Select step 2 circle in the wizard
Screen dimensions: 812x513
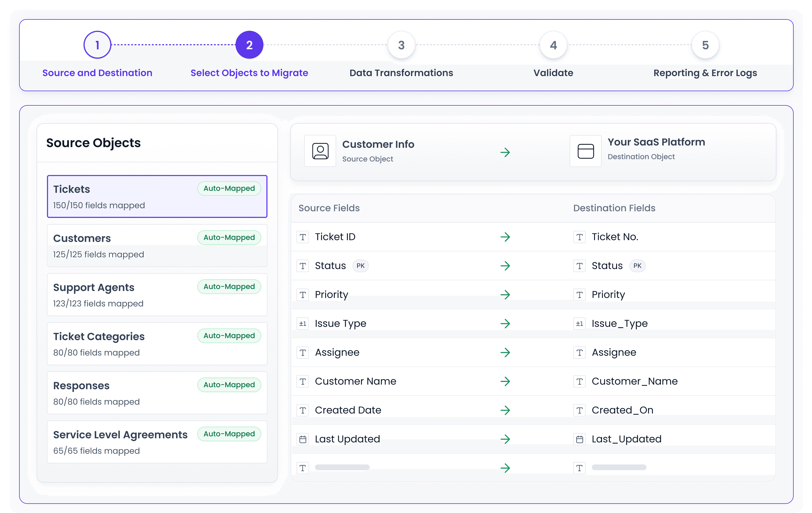point(249,45)
